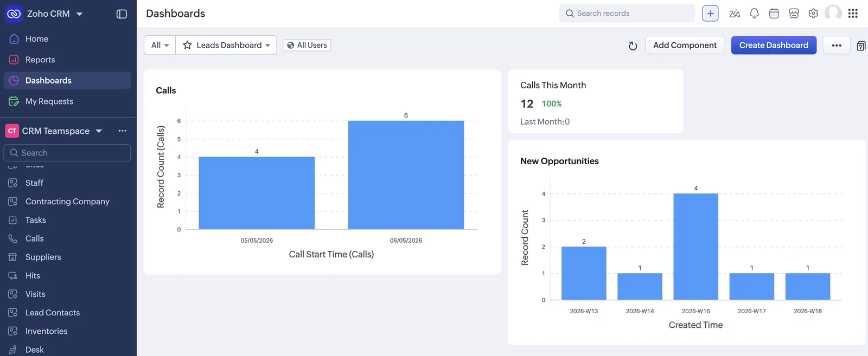
Task: Click the Home icon in sidebar
Action: [x=14, y=39]
